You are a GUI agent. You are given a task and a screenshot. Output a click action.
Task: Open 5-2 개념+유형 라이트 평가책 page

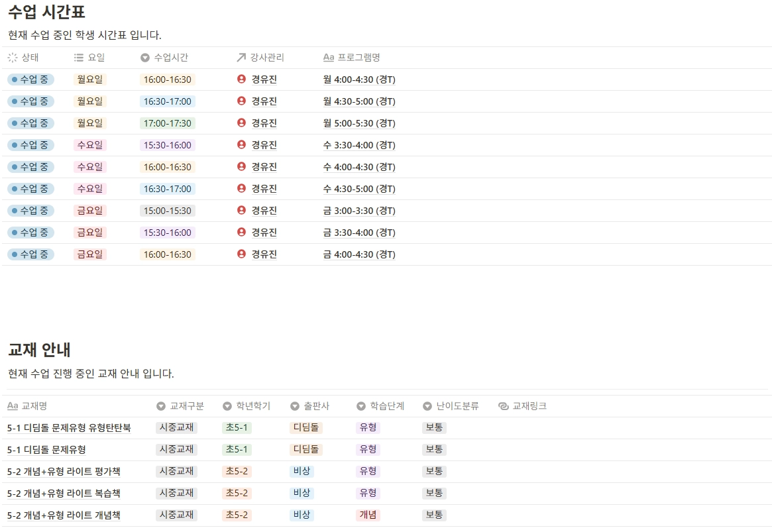pyautogui.click(x=64, y=472)
